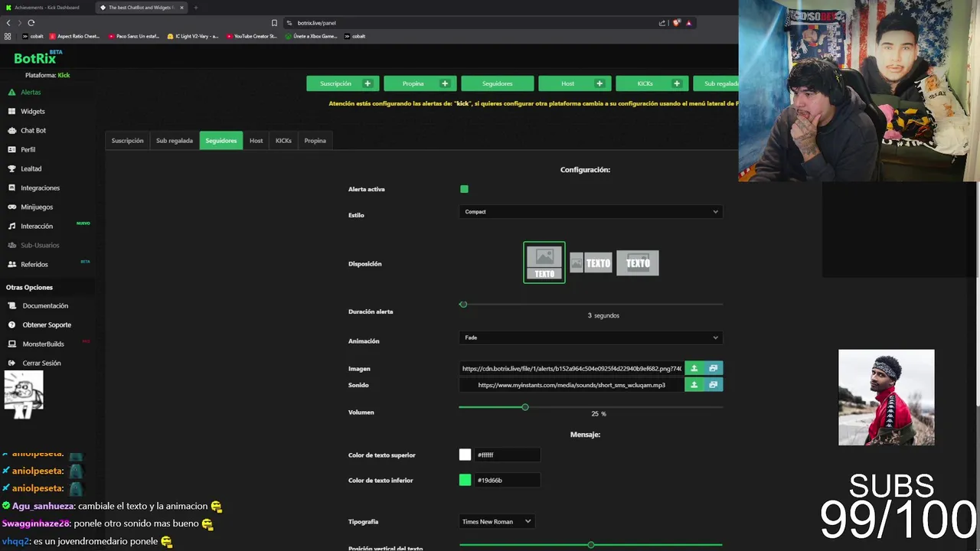Click the Sub regalada green button
The width and height of the screenshot is (980, 551).
point(716,83)
